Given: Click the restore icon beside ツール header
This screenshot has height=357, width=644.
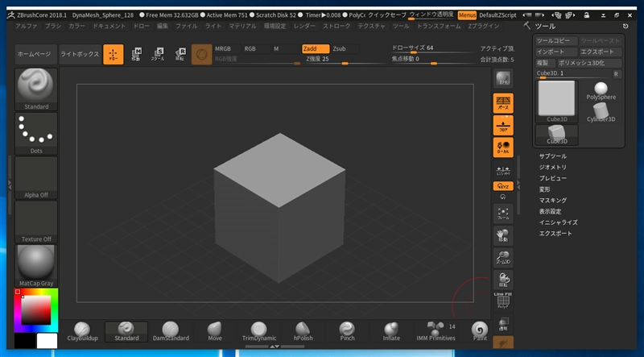Looking at the screenshot, I should tap(625, 26).
